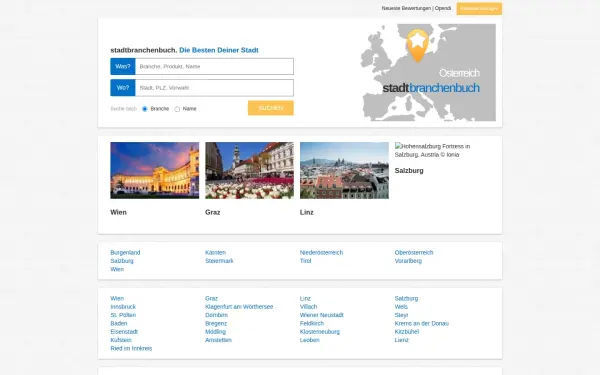Open Ried im Innkreis link
This screenshot has height=375, width=600.
pos(131,349)
